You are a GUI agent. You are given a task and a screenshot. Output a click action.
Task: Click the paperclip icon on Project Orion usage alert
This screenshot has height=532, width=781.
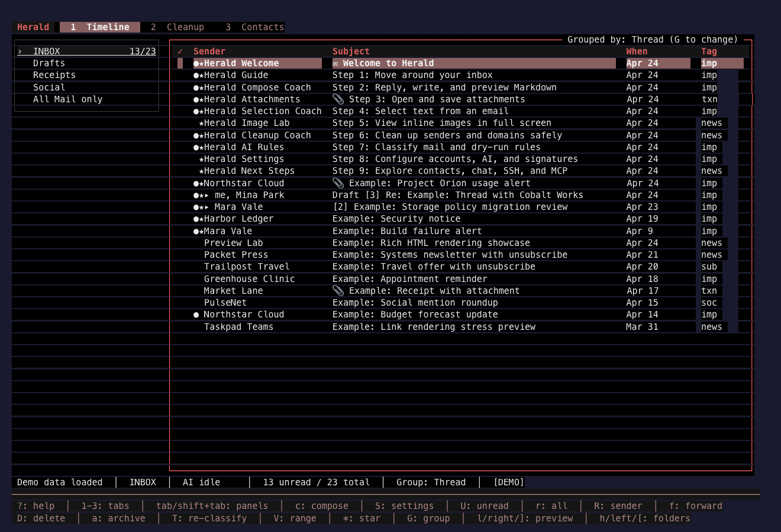[x=338, y=183]
